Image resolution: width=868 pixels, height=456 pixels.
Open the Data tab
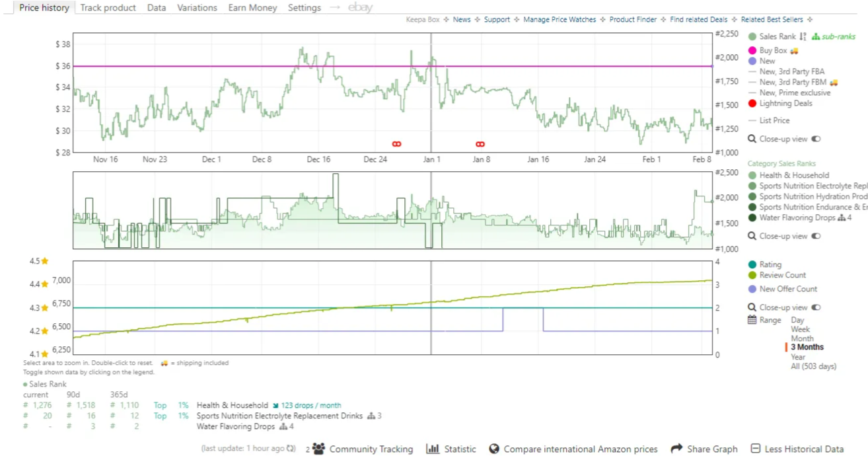coord(157,8)
